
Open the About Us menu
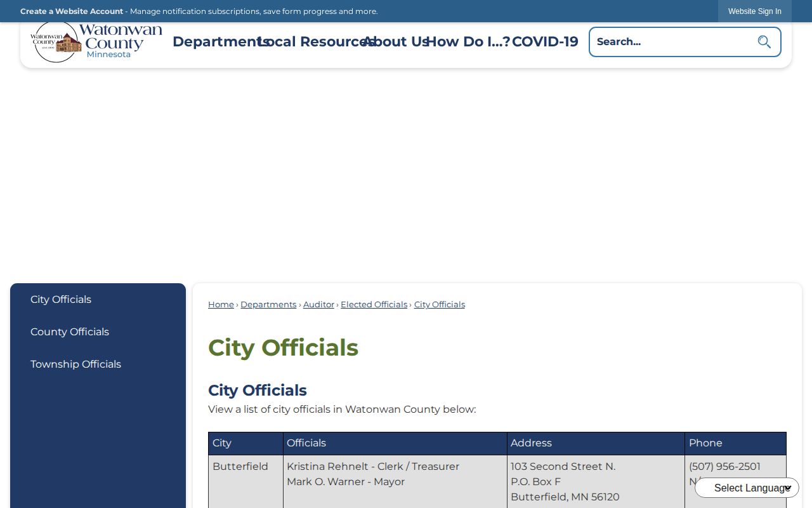click(x=396, y=42)
